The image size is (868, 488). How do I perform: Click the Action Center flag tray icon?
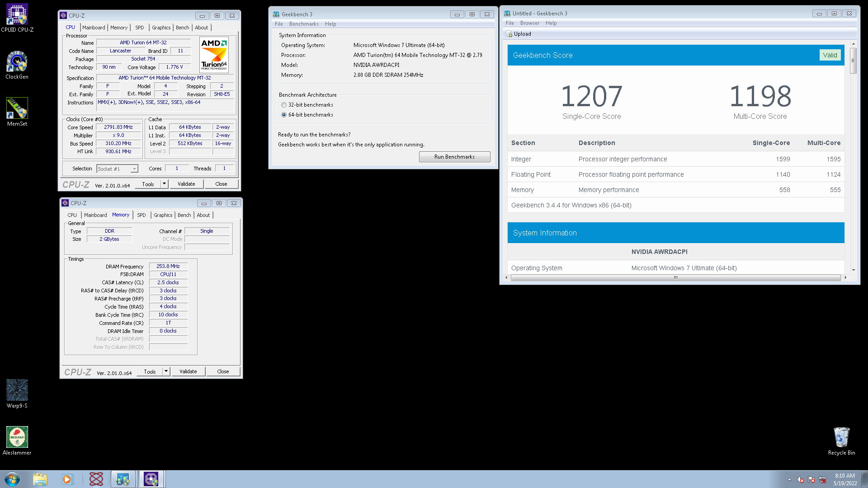(x=811, y=479)
